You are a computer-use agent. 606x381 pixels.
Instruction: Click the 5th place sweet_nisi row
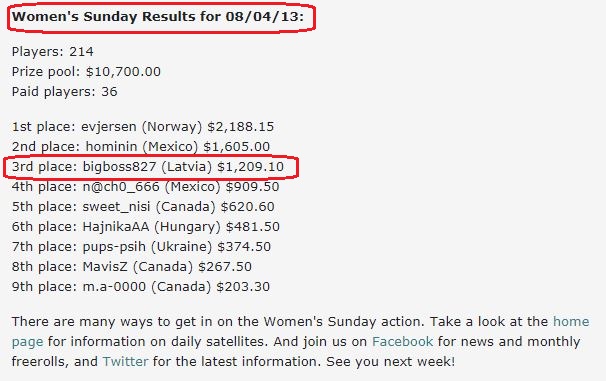[143, 207]
